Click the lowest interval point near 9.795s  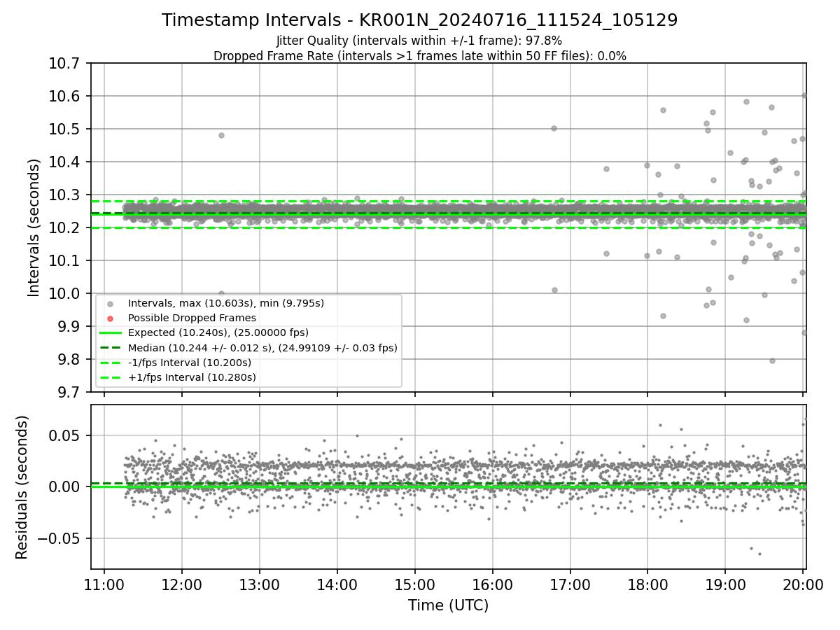(772, 360)
